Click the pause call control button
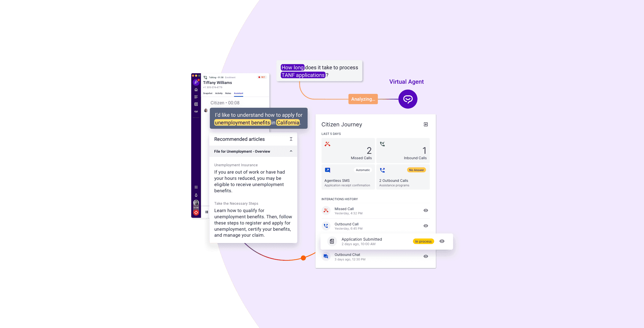The image size is (644, 328). tap(207, 211)
